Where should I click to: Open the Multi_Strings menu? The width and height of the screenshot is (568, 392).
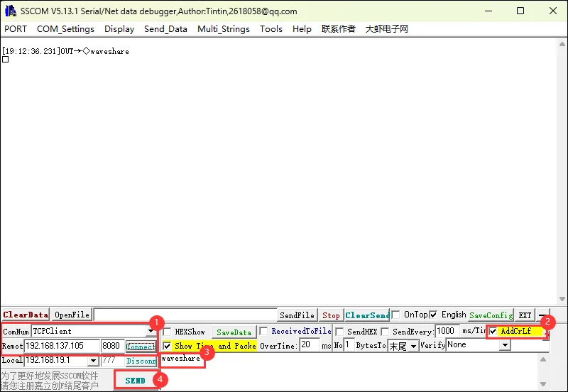point(223,29)
